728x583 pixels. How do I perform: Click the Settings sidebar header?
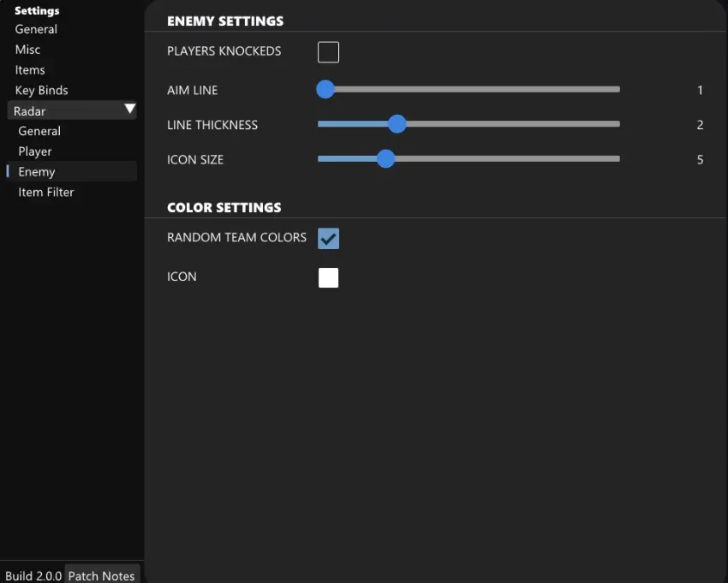37,11
